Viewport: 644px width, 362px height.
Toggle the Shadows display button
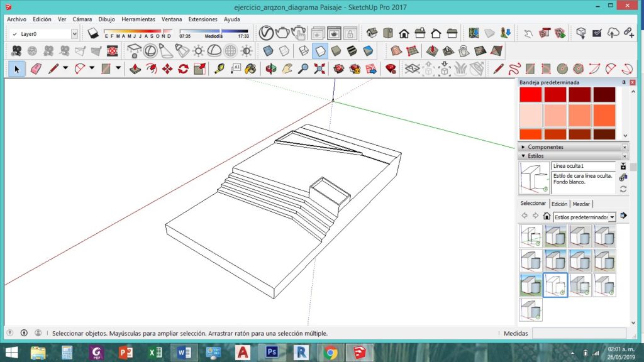[93, 34]
